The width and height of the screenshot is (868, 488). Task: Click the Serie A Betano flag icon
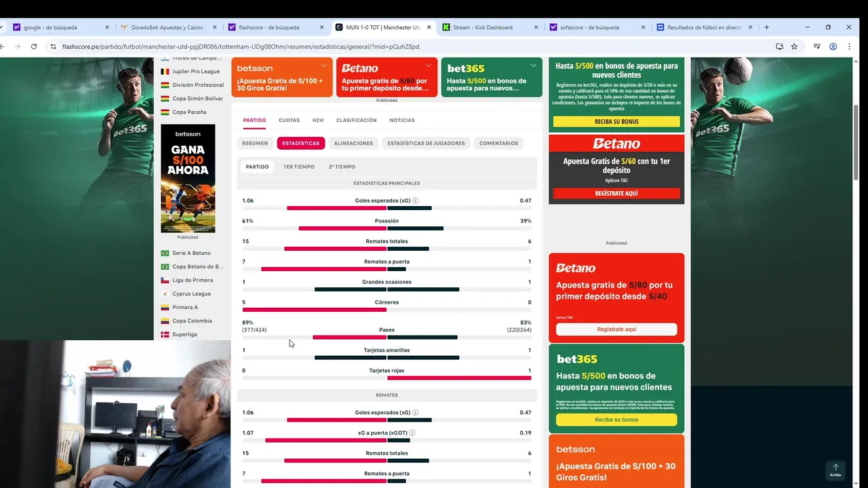pyautogui.click(x=165, y=253)
